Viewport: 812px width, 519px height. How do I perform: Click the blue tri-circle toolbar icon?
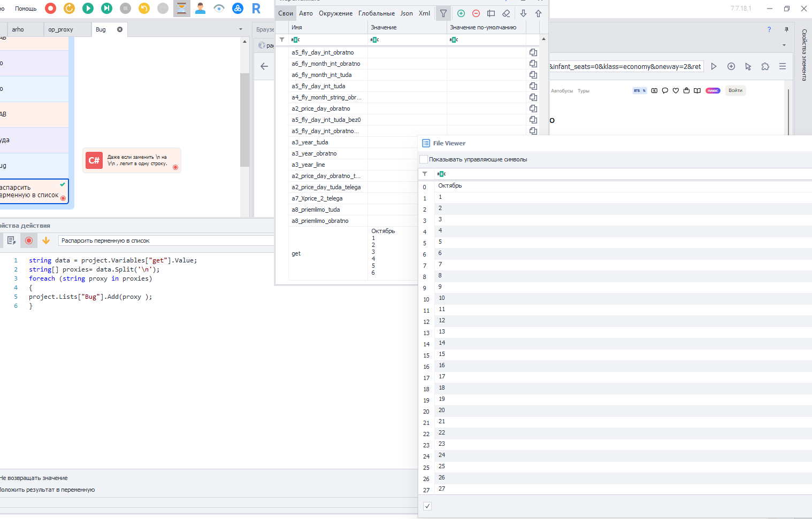coord(238,8)
